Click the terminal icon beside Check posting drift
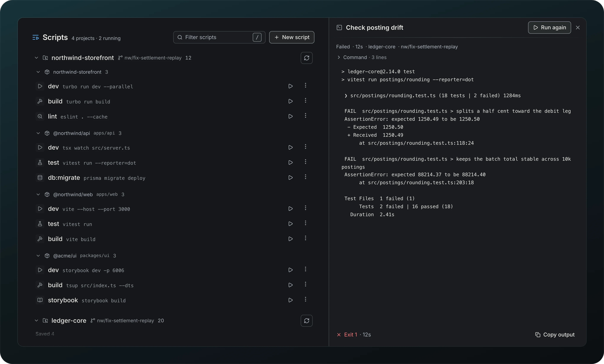The image size is (604, 364). [x=339, y=27]
